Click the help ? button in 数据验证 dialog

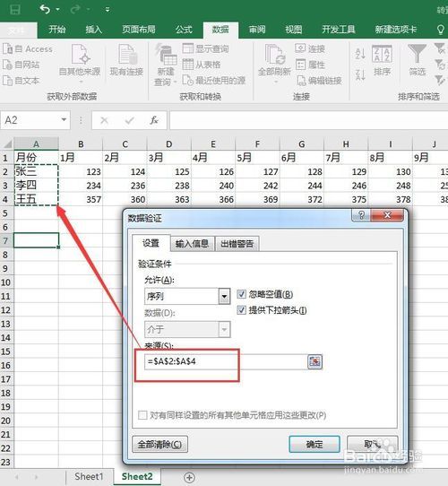tap(361, 215)
